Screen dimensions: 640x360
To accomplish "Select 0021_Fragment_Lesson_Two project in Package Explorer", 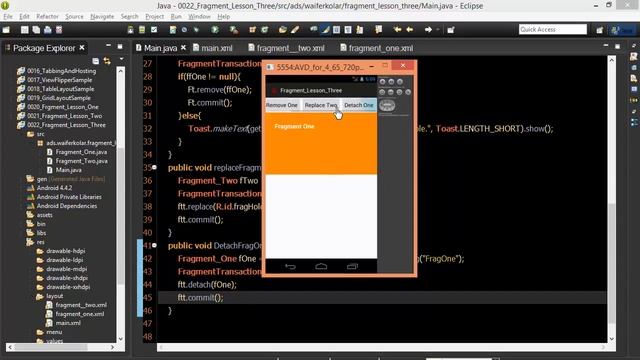I will [x=60, y=116].
